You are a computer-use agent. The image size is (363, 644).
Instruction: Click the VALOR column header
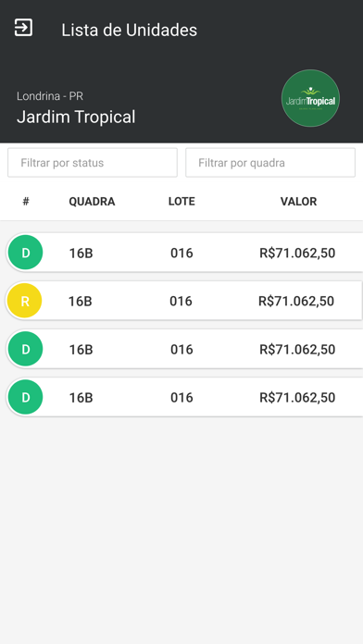(299, 202)
